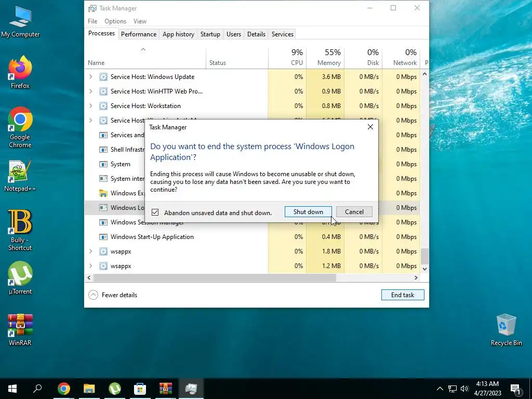
Task: Click the Status column header
Action: [x=237, y=58]
